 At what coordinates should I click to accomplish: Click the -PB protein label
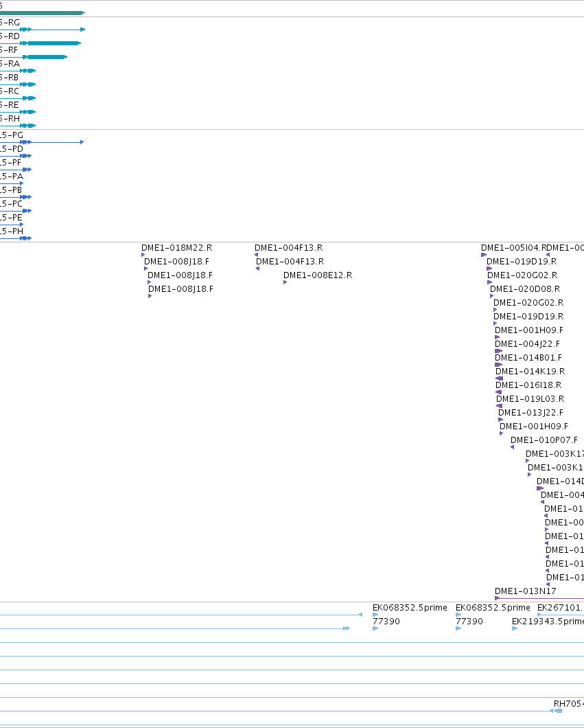click(x=11, y=190)
